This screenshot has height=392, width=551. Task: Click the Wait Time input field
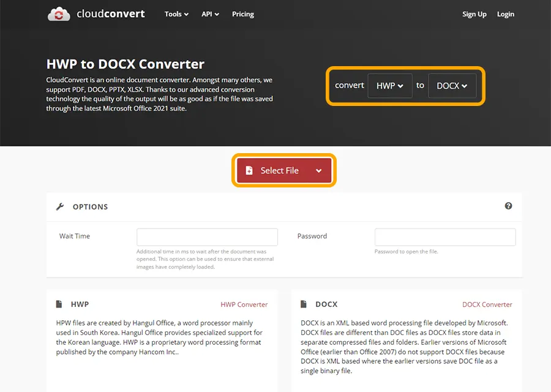pos(208,237)
